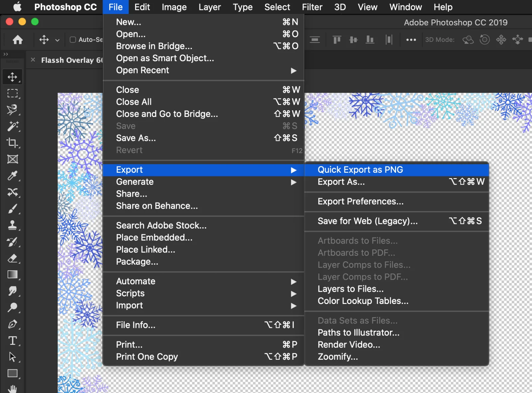Open Export Preferences
The height and width of the screenshot is (393, 532).
pos(397,202)
